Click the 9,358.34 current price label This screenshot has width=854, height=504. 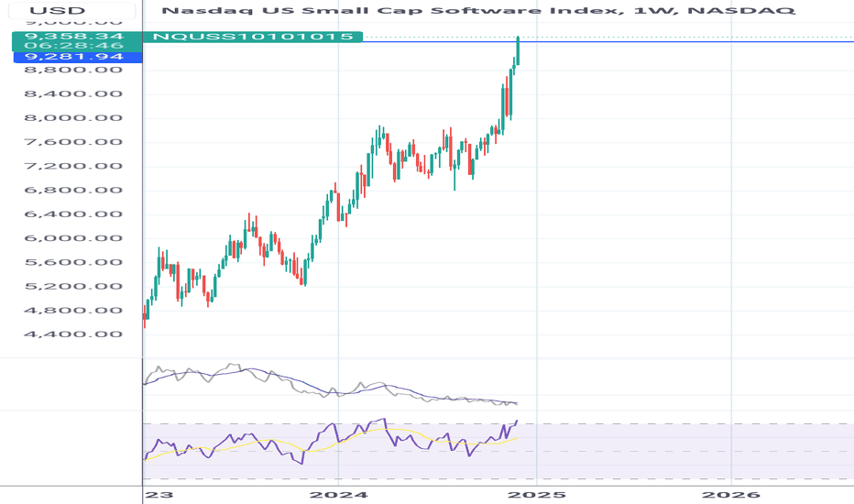coord(74,36)
